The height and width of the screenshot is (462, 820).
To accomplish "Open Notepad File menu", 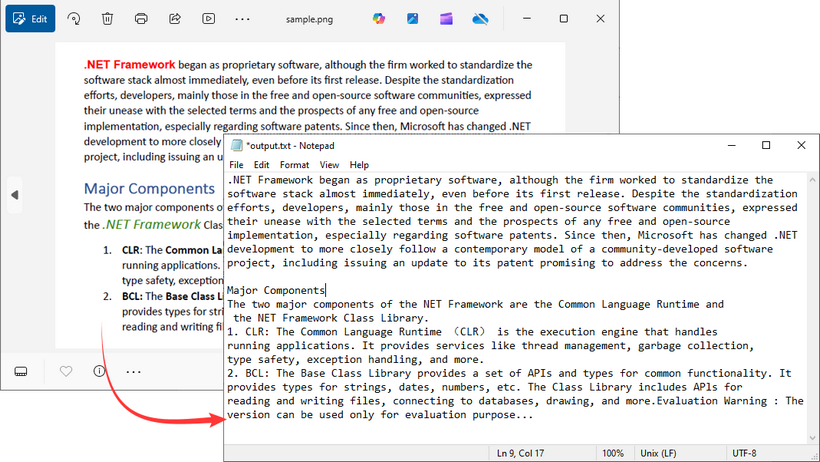I will coord(236,165).
